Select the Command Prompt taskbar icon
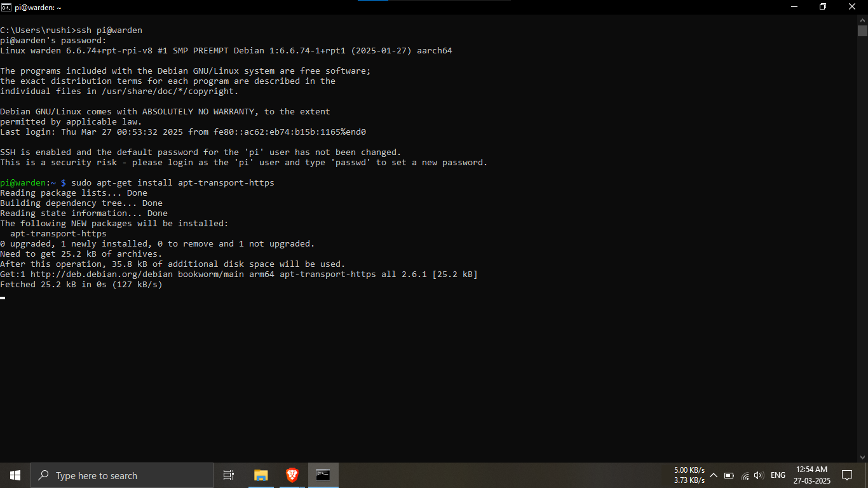Screen dimensions: 868x488 (323, 475)
